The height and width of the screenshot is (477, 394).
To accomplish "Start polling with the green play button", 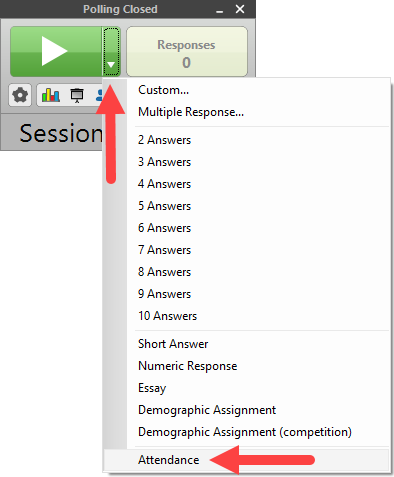I will coord(56,52).
